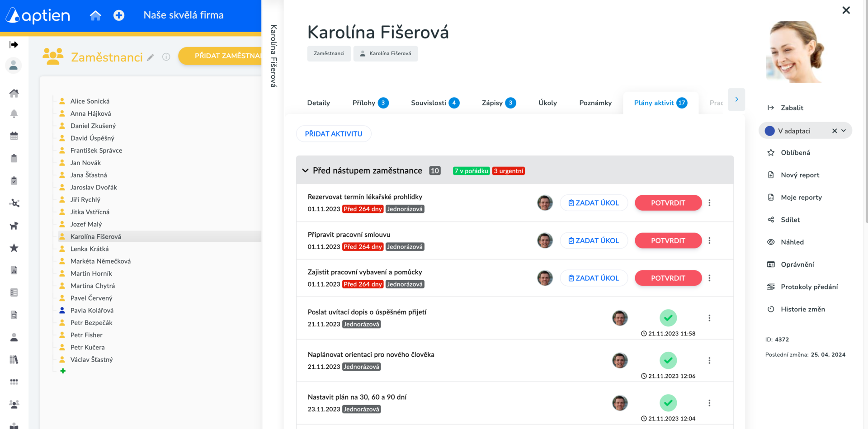This screenshot has height=429, width=868.
Task: Clear the V adaptaci status with X
Action: [835, 131]
